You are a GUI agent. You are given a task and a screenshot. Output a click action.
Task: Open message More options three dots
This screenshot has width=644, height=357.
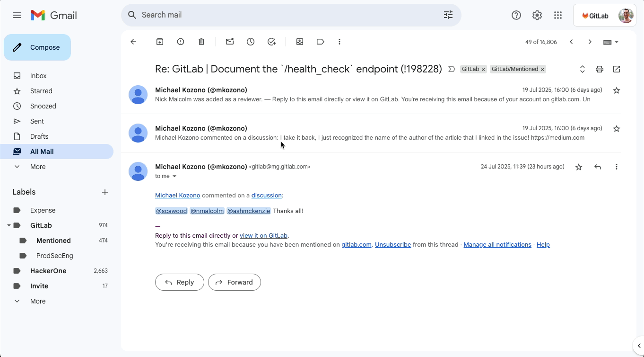(x=617, y=167)
